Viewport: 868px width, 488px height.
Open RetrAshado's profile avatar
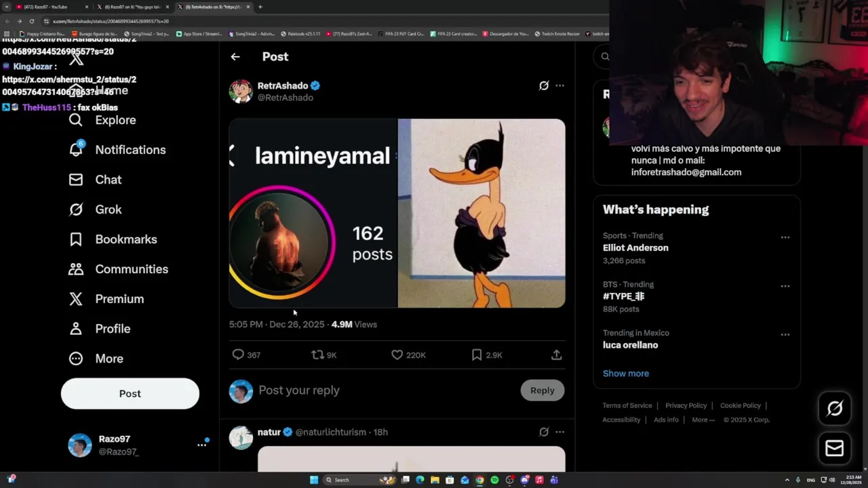pos(241,91)
